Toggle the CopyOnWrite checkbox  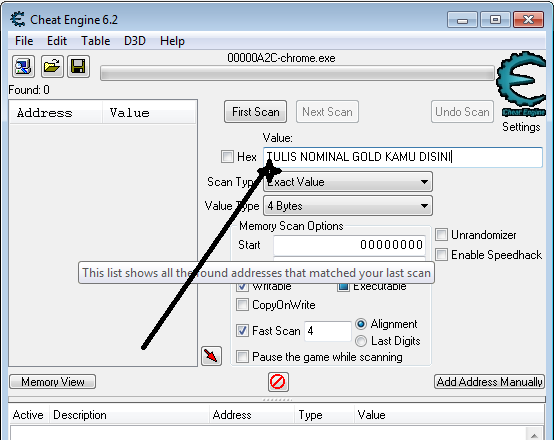click(242, 304)
